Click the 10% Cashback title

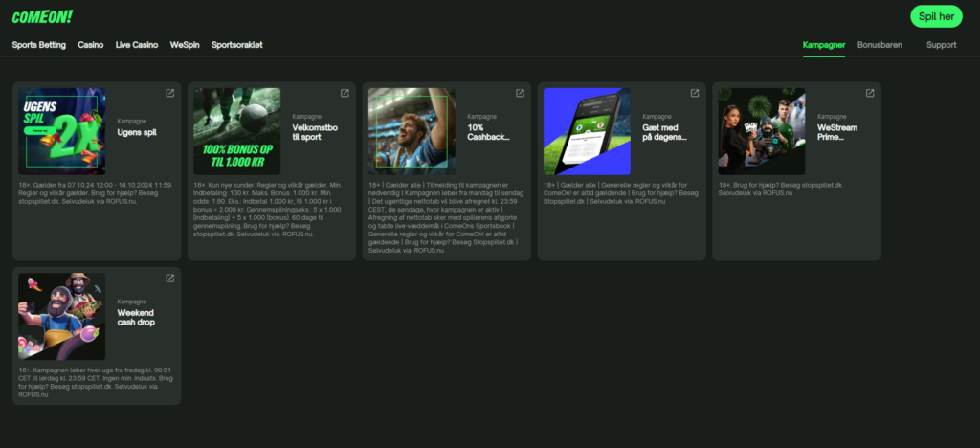pos(489,132)
